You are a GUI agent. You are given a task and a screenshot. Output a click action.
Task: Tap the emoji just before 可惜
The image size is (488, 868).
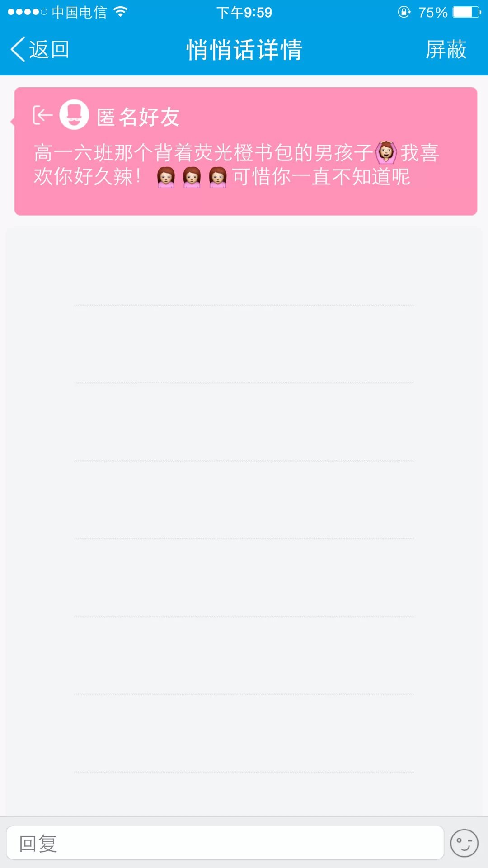(217, 177)
